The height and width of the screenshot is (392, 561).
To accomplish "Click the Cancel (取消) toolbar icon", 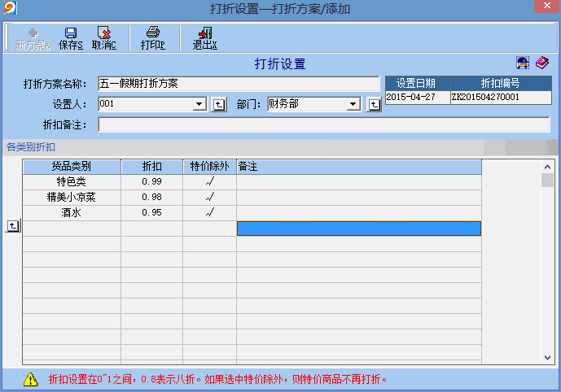I will (x=103, y=38).
